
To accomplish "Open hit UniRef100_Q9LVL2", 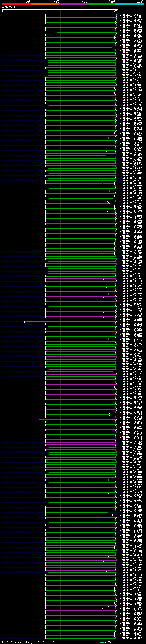I will tap(131, 100).
